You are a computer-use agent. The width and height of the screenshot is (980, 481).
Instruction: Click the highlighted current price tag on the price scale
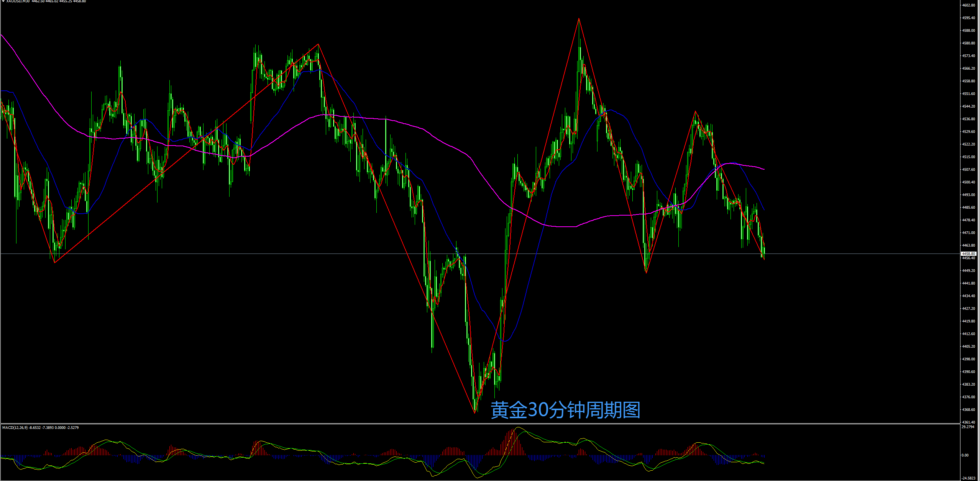pos(969,254)
